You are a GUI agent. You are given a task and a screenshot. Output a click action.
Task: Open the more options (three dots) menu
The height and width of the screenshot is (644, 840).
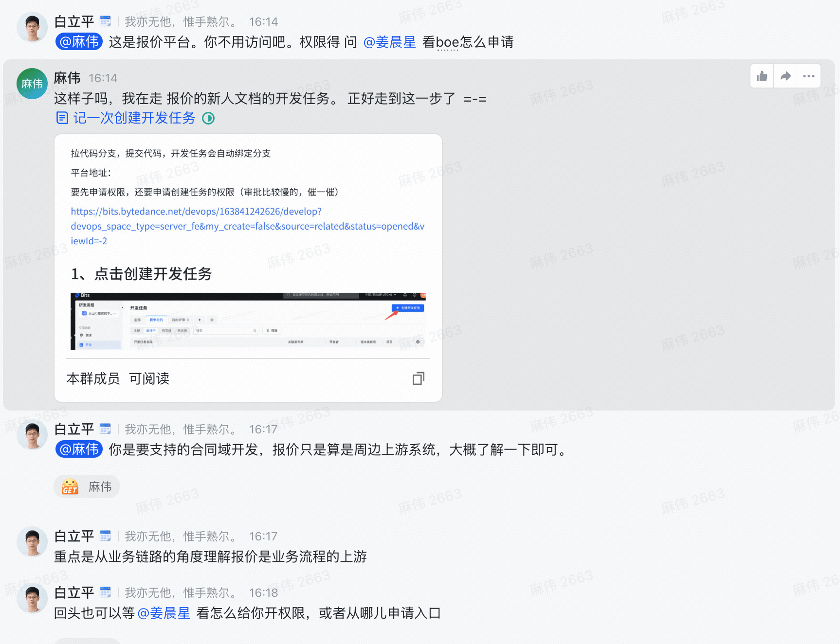(809, 76)
